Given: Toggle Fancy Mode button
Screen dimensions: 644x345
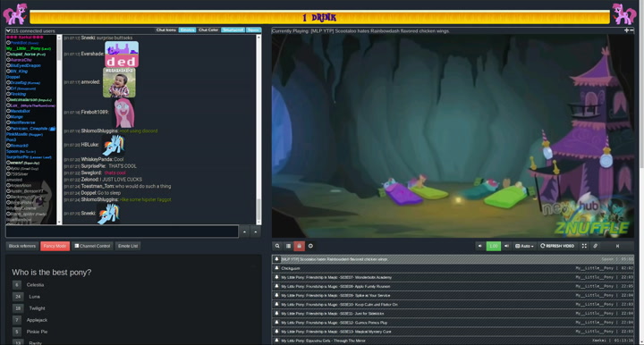Looking at the screenshot, I should coord(55,246).
